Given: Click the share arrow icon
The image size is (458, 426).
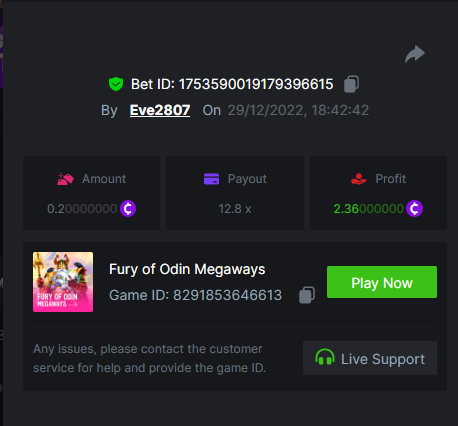Looking at the screenshot, I should (415, 54).
